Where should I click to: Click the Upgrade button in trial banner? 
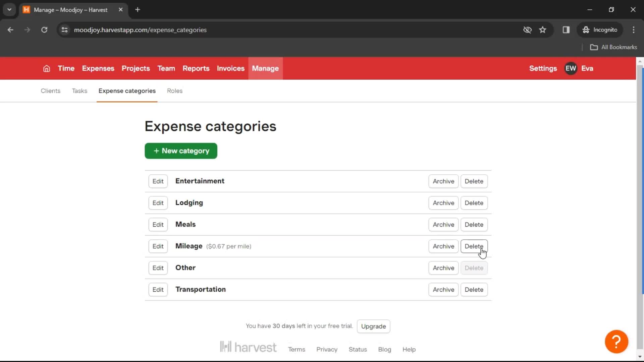point(374,326)
